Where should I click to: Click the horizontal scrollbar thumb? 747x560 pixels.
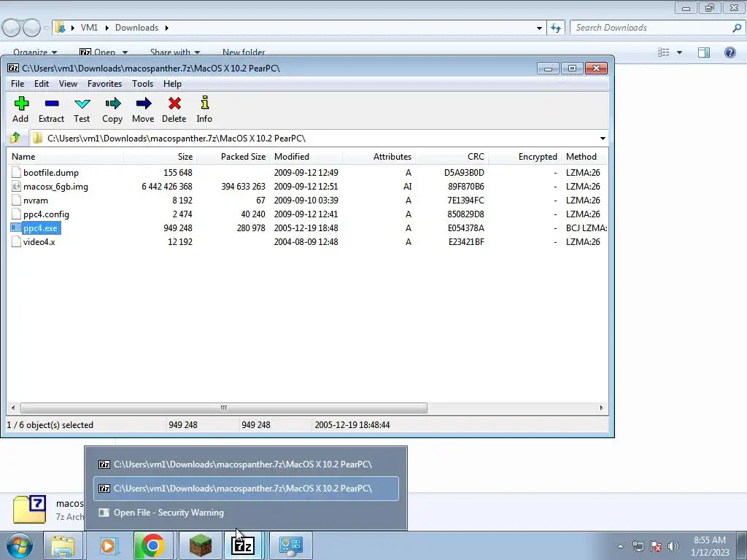[223, 408]
